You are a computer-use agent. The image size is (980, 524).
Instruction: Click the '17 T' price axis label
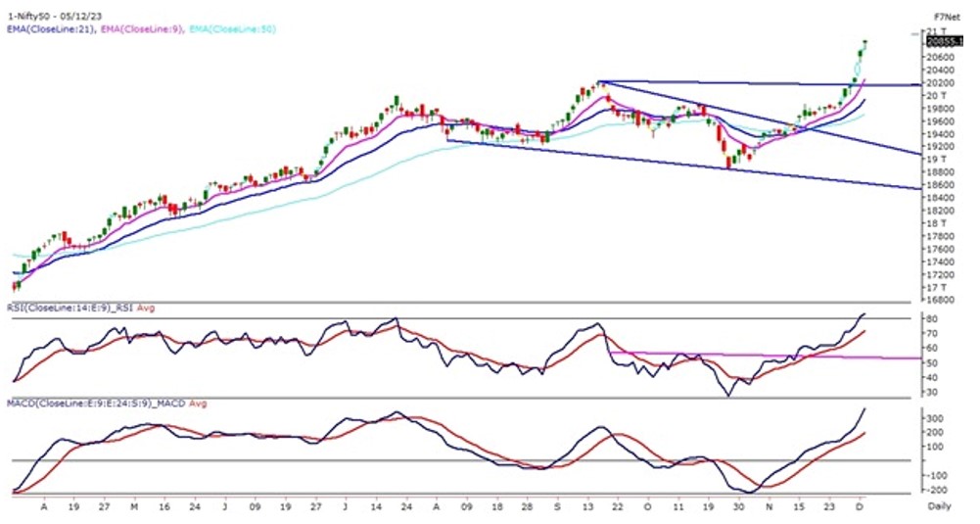click(936, 288)
